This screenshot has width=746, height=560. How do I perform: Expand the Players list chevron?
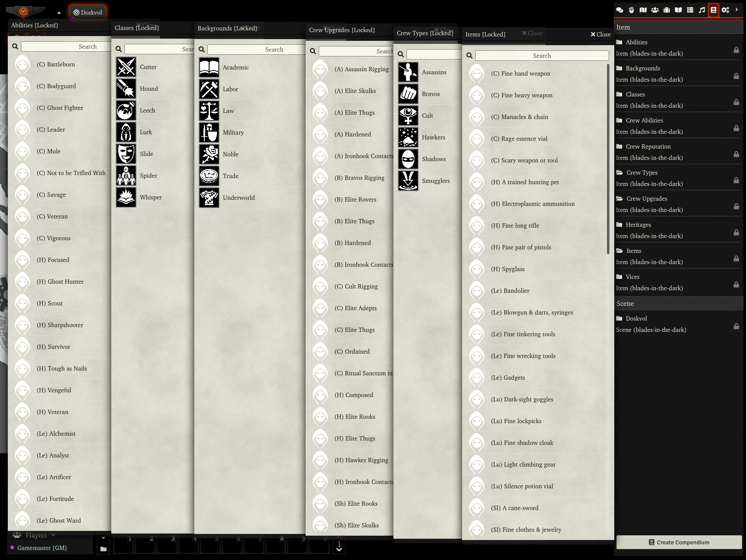(53, 535)
